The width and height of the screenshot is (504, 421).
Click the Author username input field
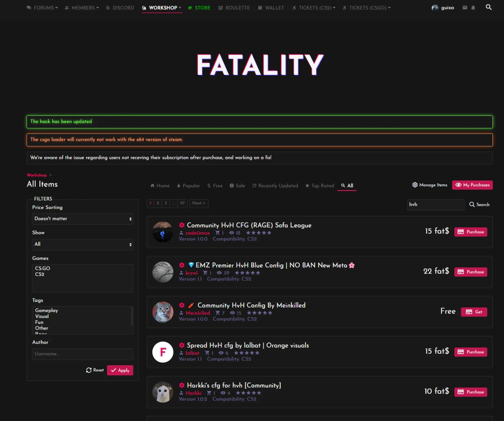tap(82, 354)
